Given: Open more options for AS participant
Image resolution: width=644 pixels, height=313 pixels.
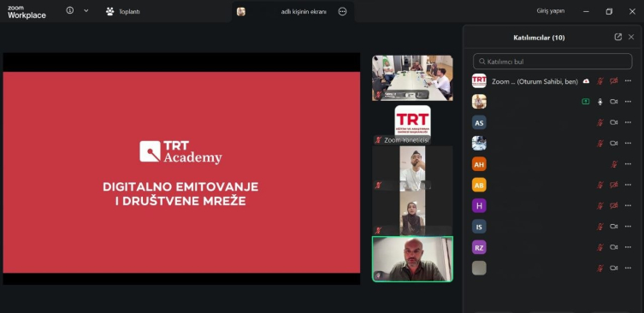Looking at the screenshot, I should coord(628,122).
